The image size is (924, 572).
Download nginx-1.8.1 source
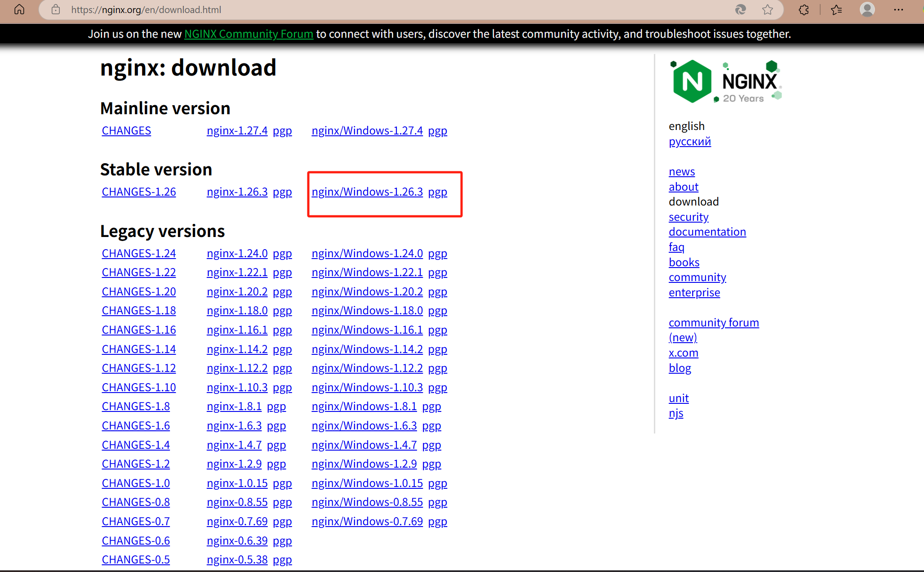234,406
